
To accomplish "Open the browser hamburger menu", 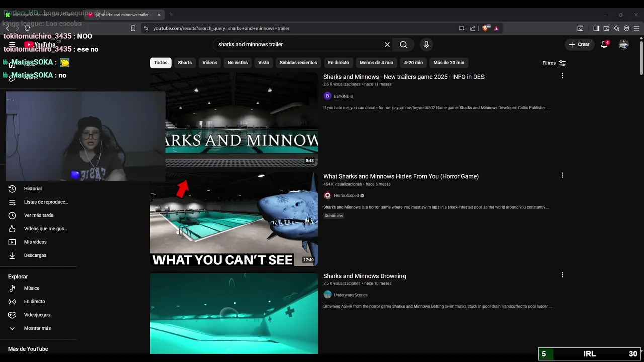I will pos(636,28).
